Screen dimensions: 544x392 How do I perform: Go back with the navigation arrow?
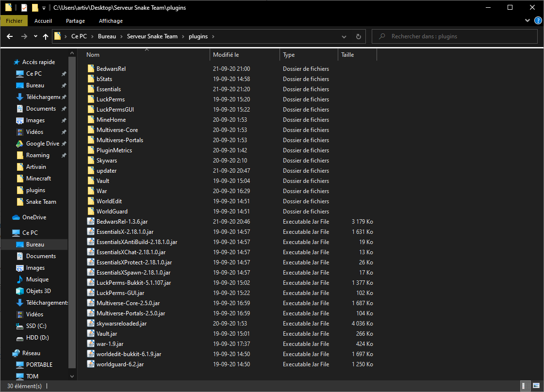pos(10,36)
